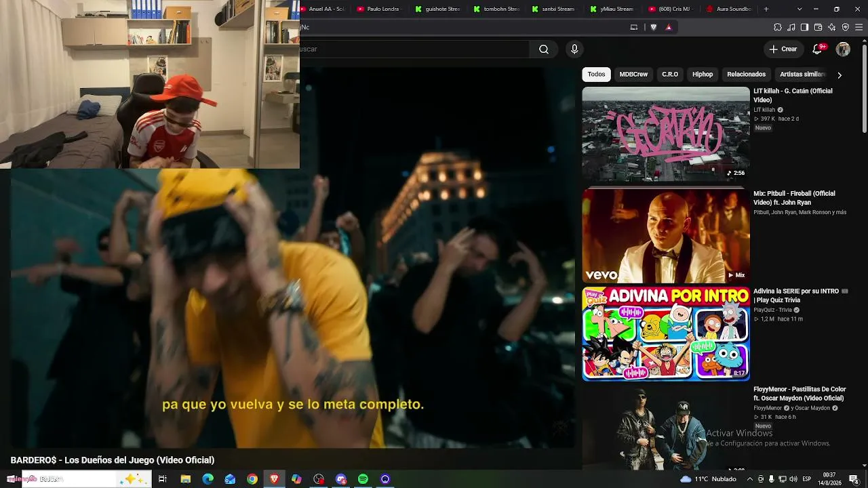Click the "ADIVINA POR INTRO" quiz thumbnail
This screenshot has width=868, height=488.
click(x=666, y=333)
